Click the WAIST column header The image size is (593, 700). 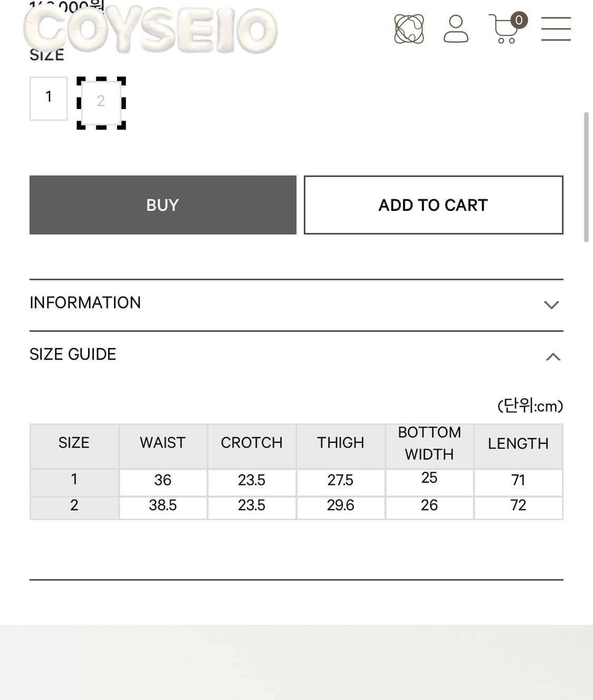point(163,443)
